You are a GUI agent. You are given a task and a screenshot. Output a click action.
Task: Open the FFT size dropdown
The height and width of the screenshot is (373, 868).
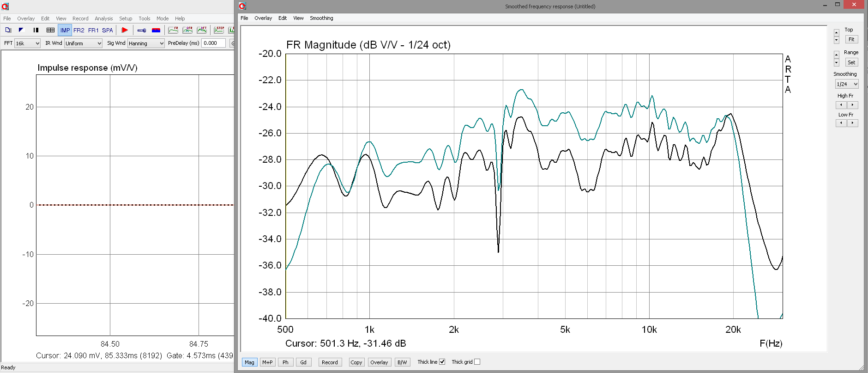(x=27, y=43)
